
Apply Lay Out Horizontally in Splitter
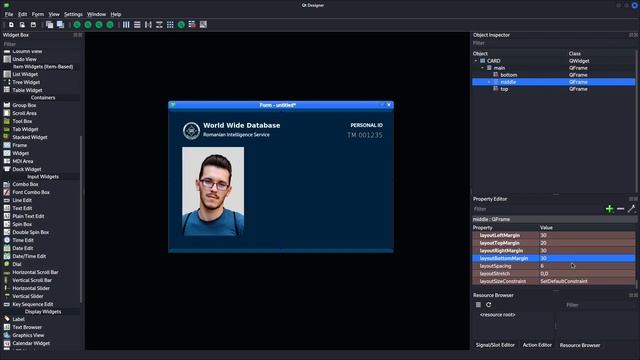tap(148, 25)
